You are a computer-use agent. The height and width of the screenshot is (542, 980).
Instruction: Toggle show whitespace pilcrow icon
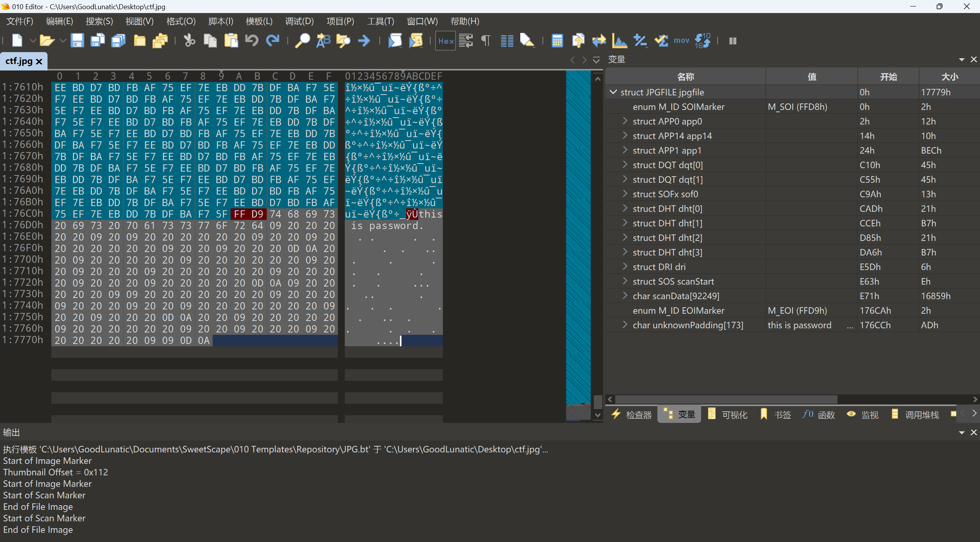click(486, 41)
